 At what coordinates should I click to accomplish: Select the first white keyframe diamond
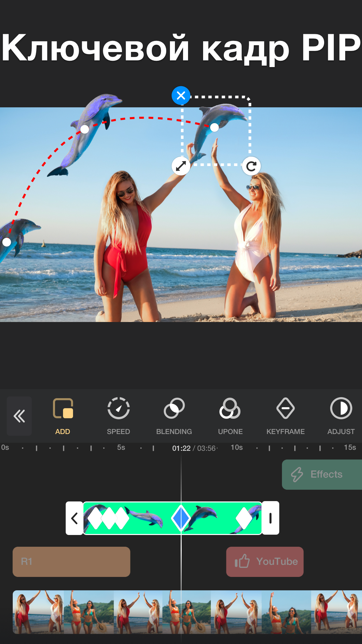tap(96, 518)
